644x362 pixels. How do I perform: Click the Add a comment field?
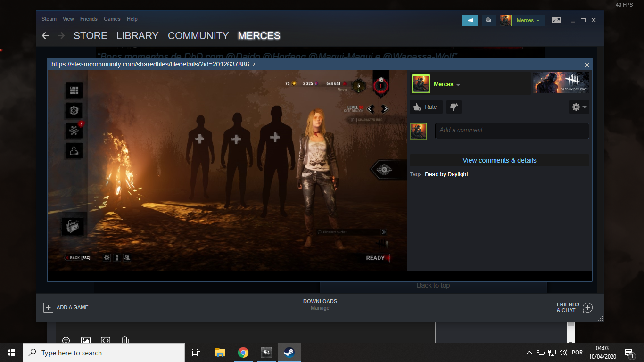tap(512, 131)
